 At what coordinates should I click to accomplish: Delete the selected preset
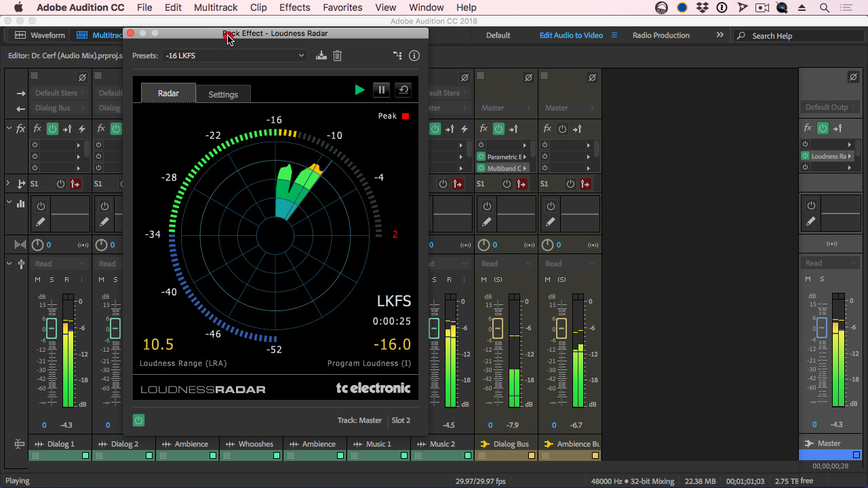click(x=337, y=56)
